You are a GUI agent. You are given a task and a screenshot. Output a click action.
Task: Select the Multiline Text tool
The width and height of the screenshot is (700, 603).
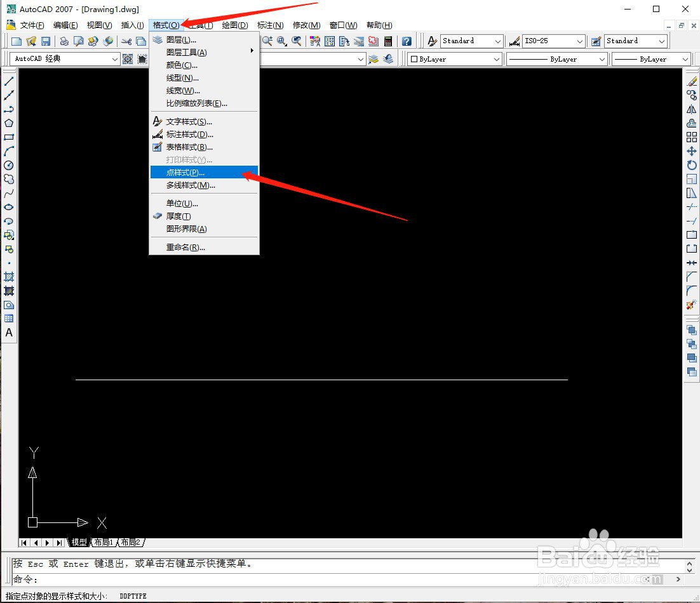coord(8,333)
